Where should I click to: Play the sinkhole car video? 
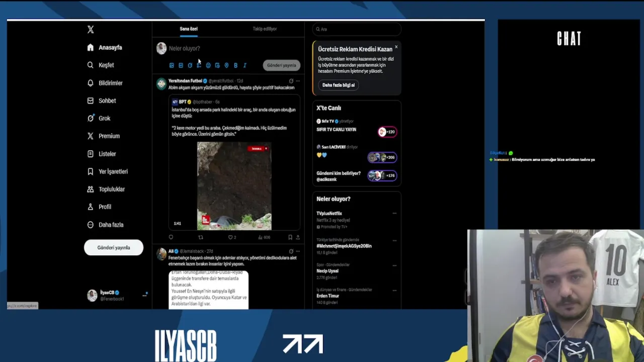click(x=234, y=186)
